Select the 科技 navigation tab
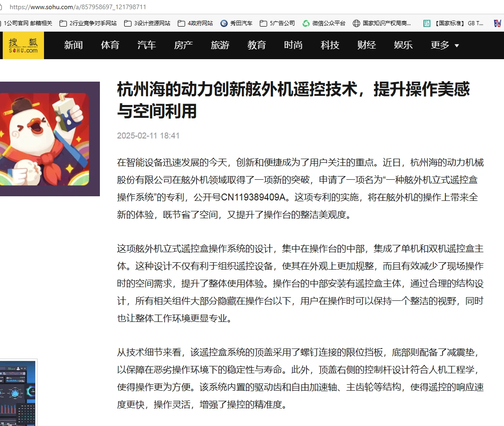The image size is (504, 426). pos(329,45)
